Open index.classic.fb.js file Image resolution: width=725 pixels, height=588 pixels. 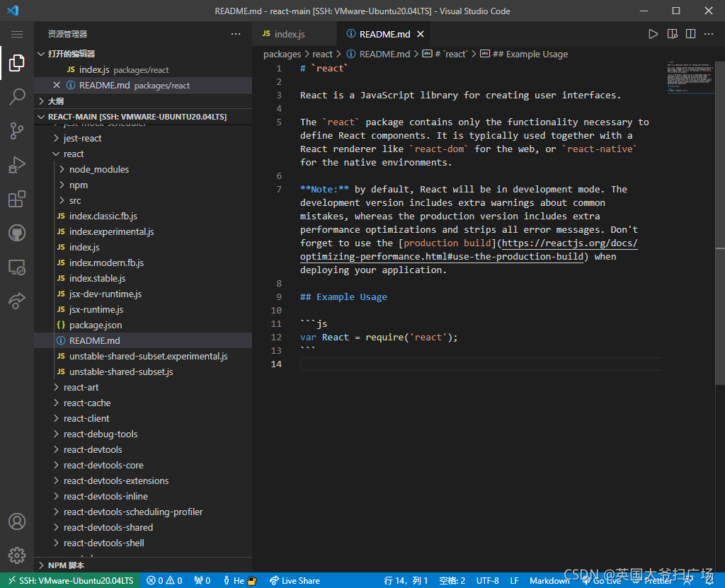click(143, 216)
